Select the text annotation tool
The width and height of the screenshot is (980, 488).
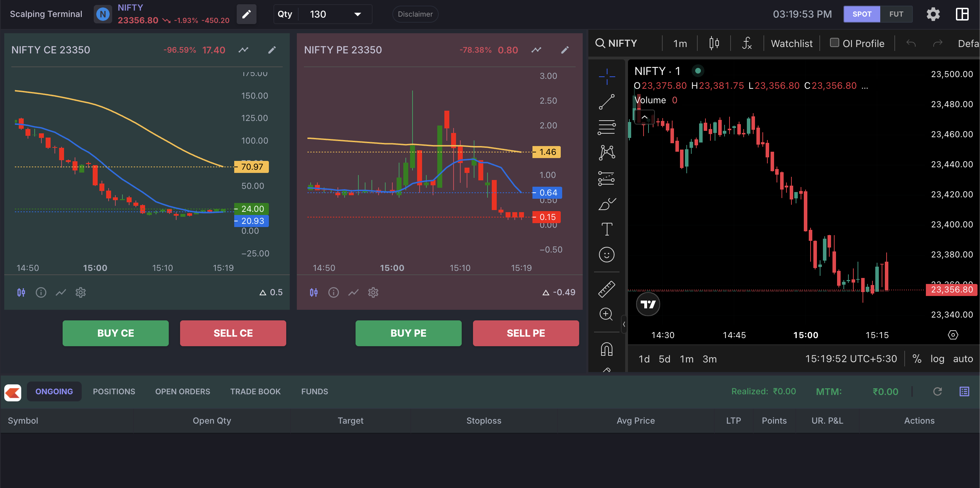607,229
